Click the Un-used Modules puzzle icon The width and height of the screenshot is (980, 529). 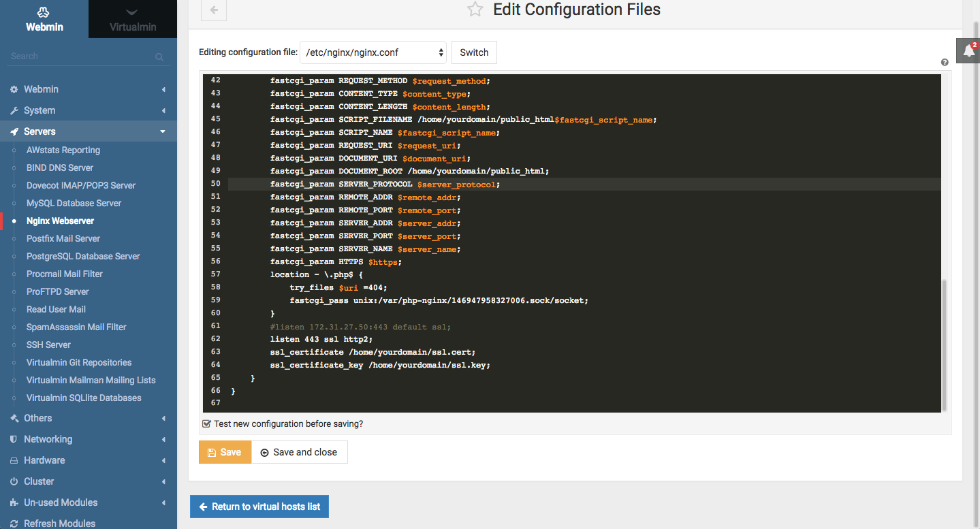[x=14, y=502]
